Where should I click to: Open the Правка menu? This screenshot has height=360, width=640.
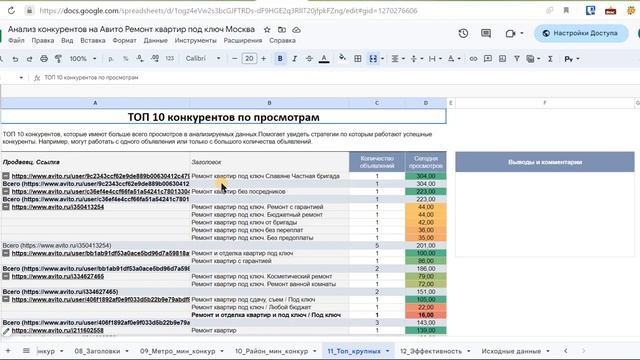coord(43,40)
